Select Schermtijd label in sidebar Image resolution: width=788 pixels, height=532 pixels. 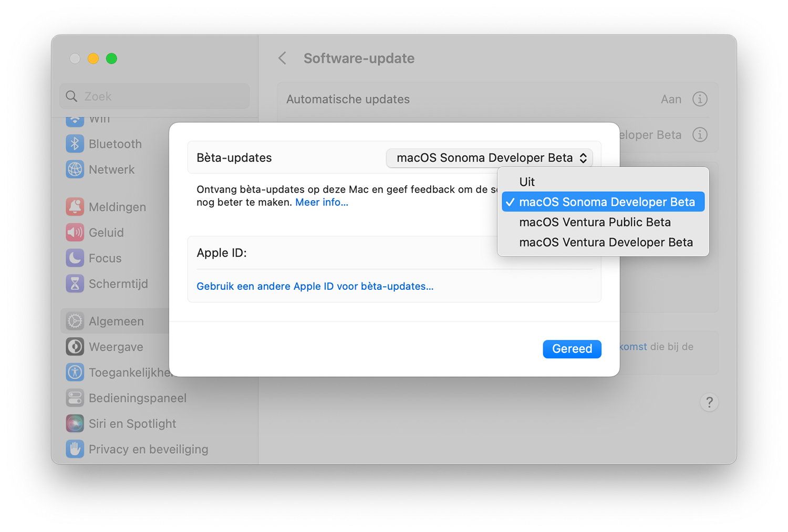tap(118, 284)
